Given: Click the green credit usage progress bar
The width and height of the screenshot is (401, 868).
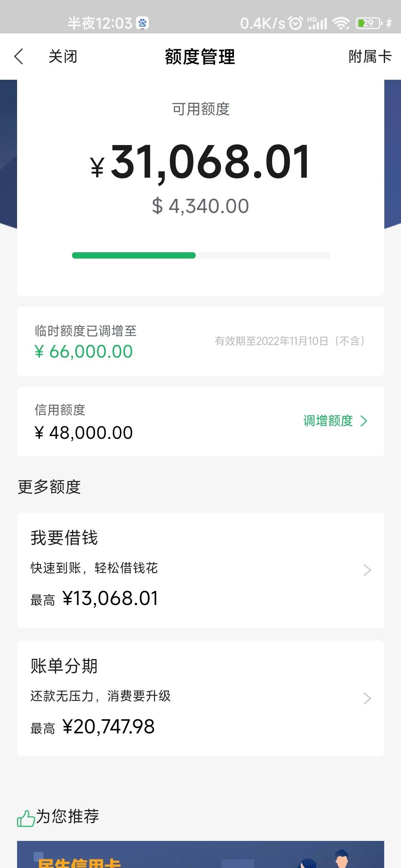Looking at the screenshot, I should pyautogui.click(x=134, y=255).
